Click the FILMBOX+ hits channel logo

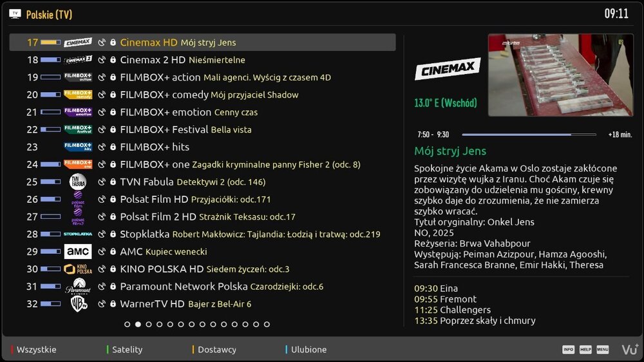coord(78,147)
